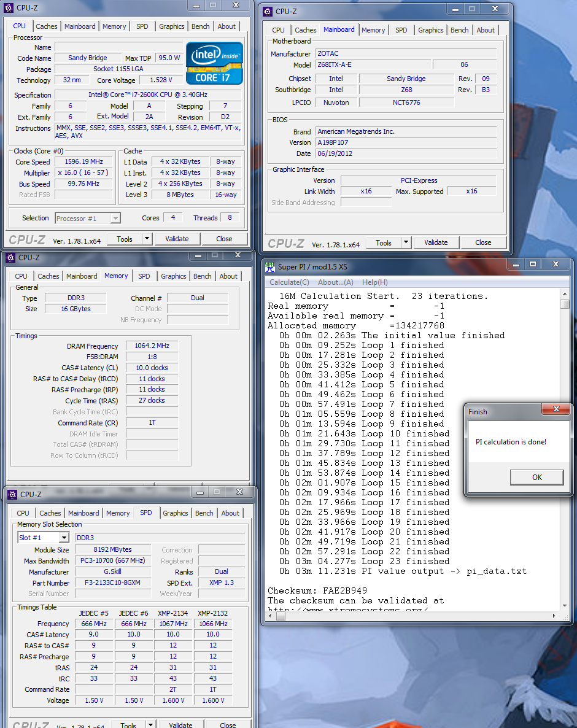The image size is (577, 728).
Task: Click the motherboard Model field Z68ITX-A-E
Action: [x=373, y=65]
